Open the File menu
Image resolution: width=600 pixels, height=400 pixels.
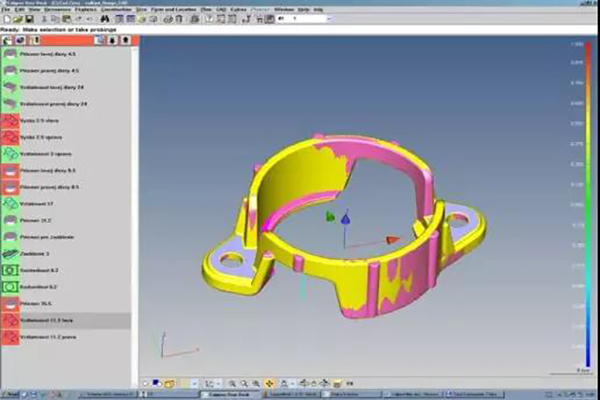click(5, 9)
